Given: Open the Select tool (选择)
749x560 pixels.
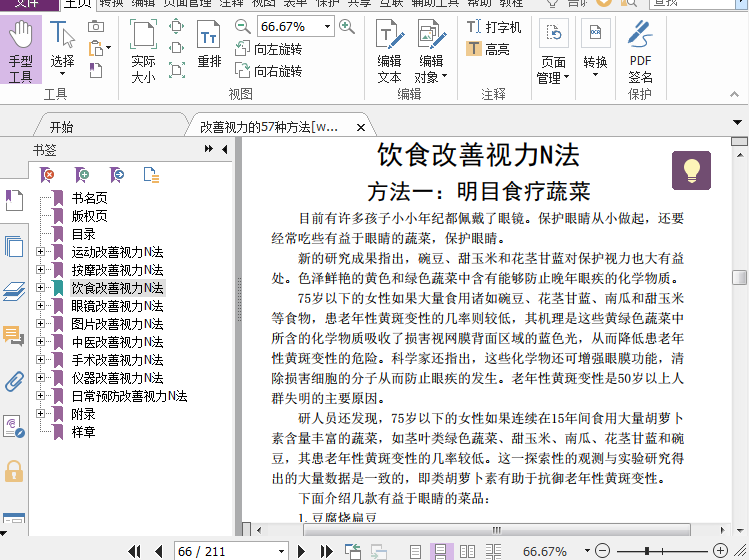Looking at the screenshot, I should pyautogui.click(x=62, y=50).
